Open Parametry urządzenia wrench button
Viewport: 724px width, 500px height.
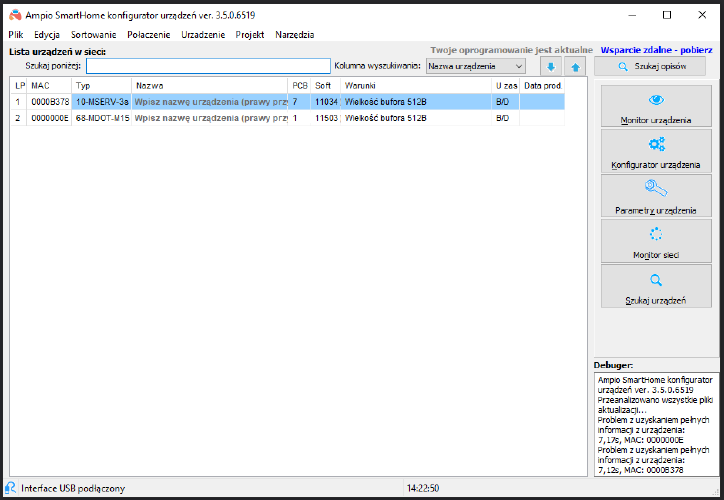656,196
